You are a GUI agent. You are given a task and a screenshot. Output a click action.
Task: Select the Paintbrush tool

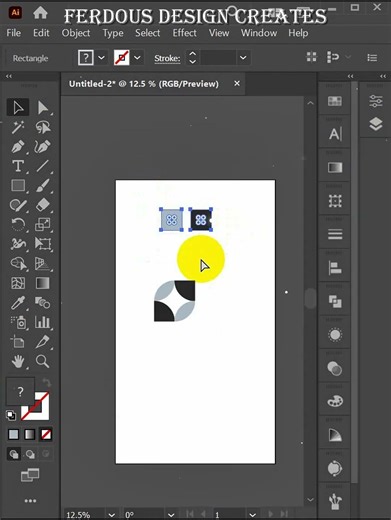coord(42,185)
